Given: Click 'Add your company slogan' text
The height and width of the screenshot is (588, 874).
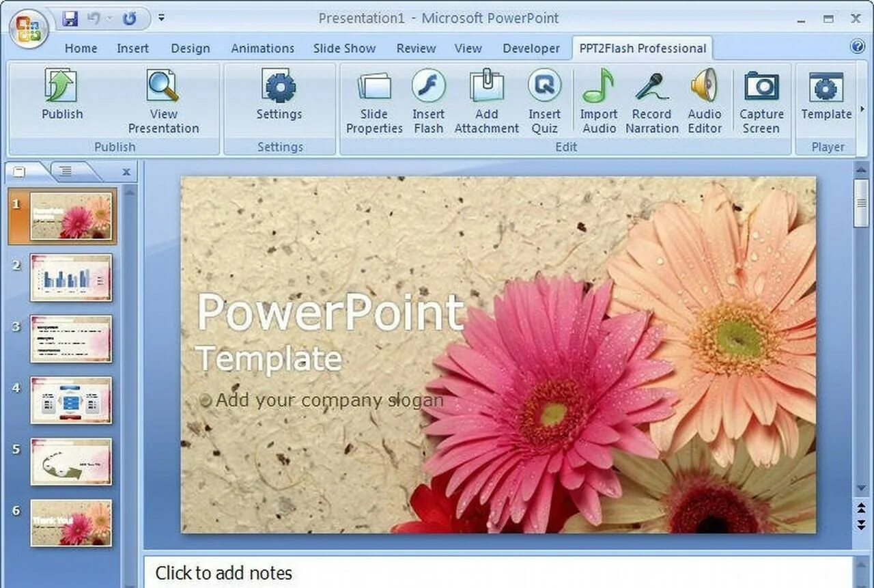Looking at the screenshot, I should tap(330, 401).
